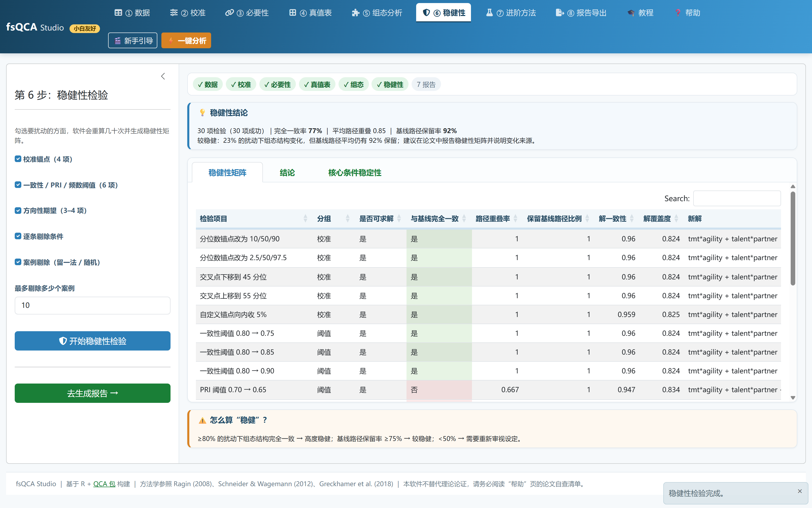The image size is (812, 508).
Task: Close the 稳健性检验完成 notification
Action: [x=800, y=491]
